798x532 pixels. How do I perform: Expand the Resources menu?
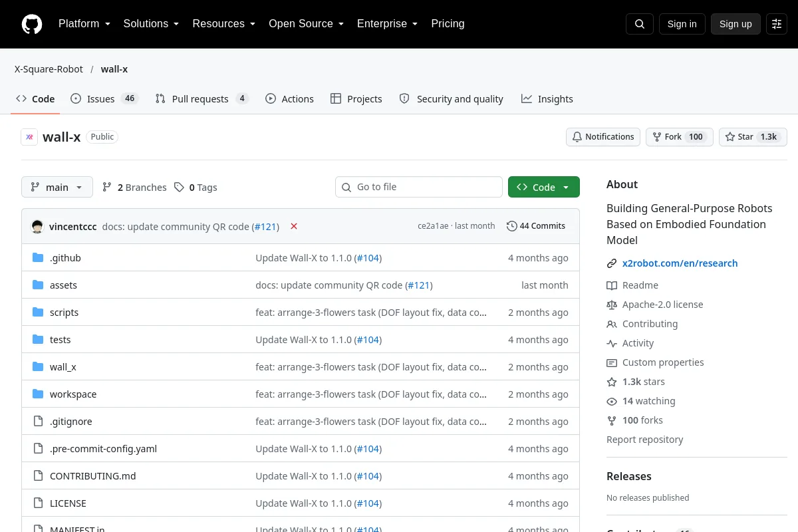pos(224,24)
